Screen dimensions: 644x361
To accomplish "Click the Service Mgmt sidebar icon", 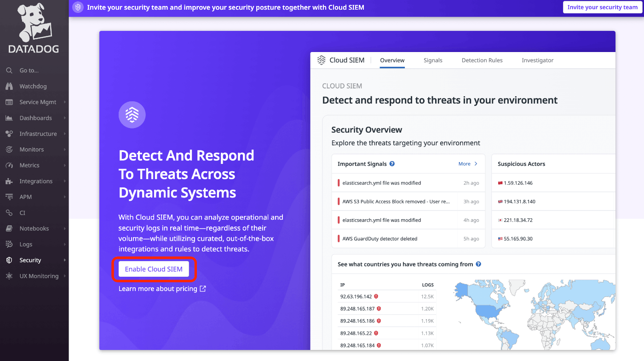I will click(x=9, y=102).
